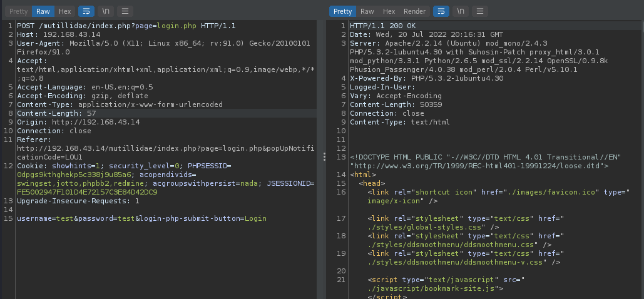Click the Host: 192.168.43.14 header

[x=58, y=34]
